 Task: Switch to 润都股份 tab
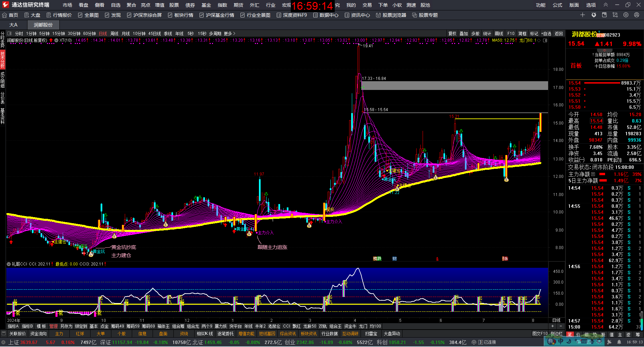pyautogui.click(x=43, y=25)
